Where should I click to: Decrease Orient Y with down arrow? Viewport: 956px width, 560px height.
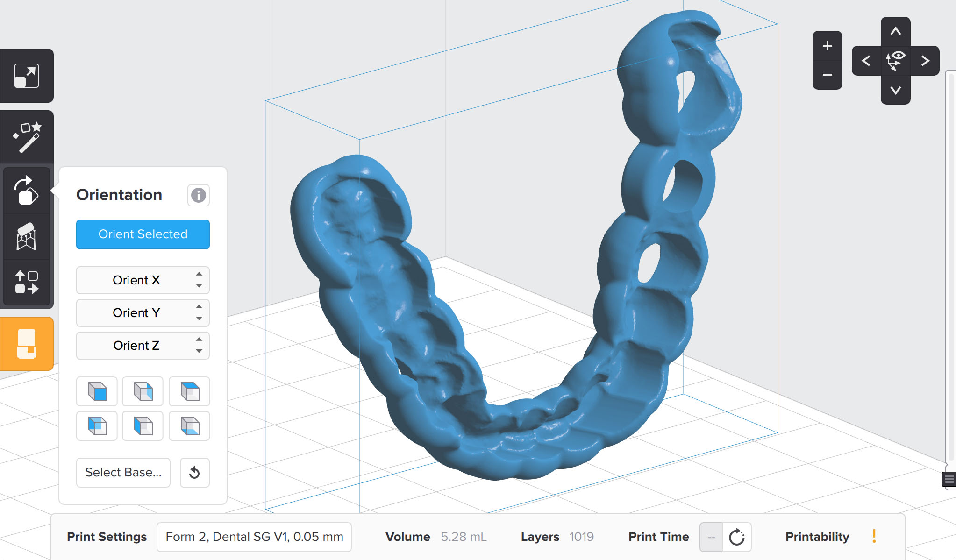click(199, 319)
